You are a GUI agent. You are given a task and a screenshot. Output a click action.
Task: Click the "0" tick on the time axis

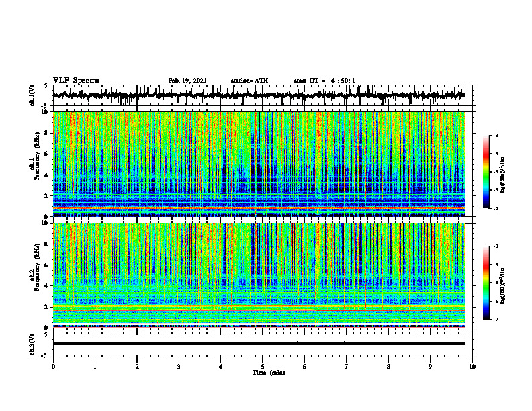(53, 367)
